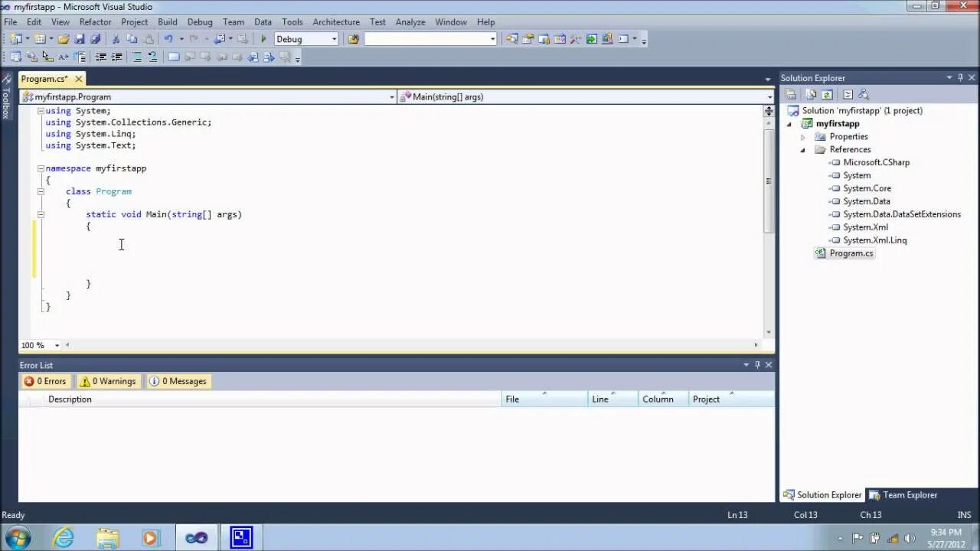Click View Class Diagram icon in Solution Explorer

864,94
